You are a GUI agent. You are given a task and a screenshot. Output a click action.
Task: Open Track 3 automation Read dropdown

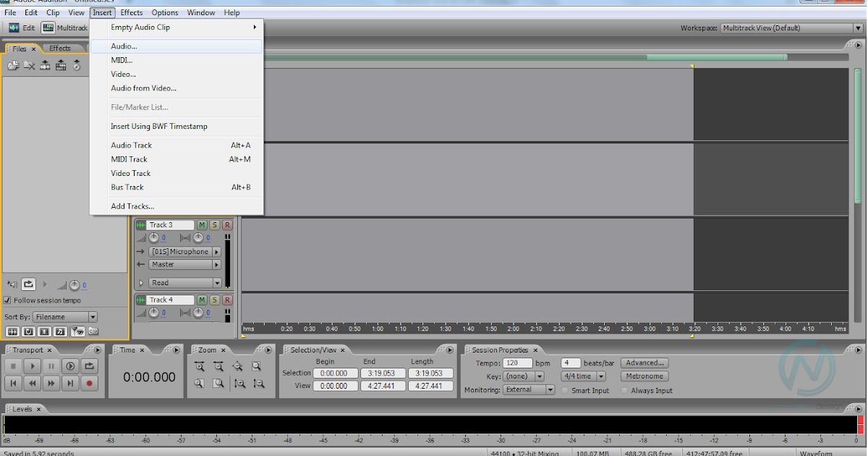185,283
